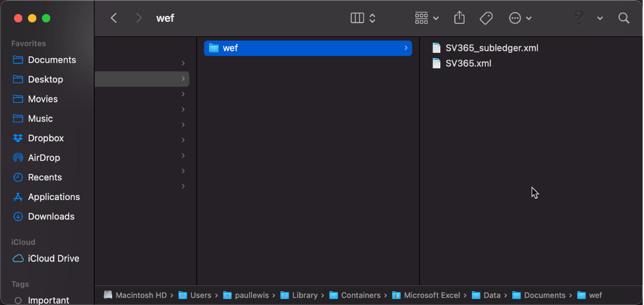Select Dropbox in the sidebar
This screenshot has height=305, width=644.
point(45,138)
